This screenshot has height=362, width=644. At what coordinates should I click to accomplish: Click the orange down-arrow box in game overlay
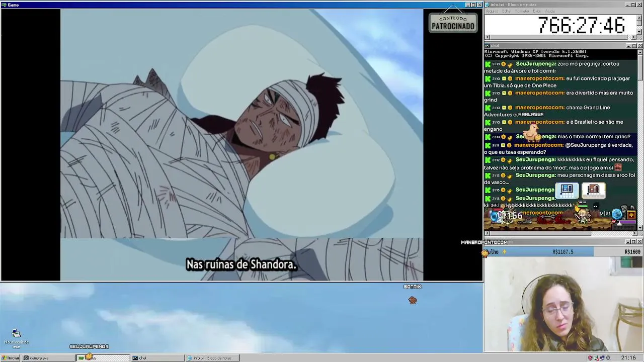pyautogui.click(x=631, y=215)
